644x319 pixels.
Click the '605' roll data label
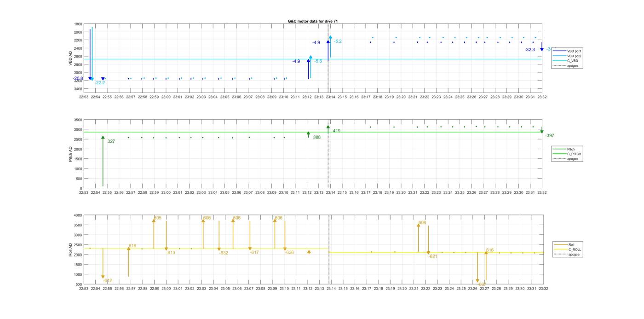(x=158, y=218)
